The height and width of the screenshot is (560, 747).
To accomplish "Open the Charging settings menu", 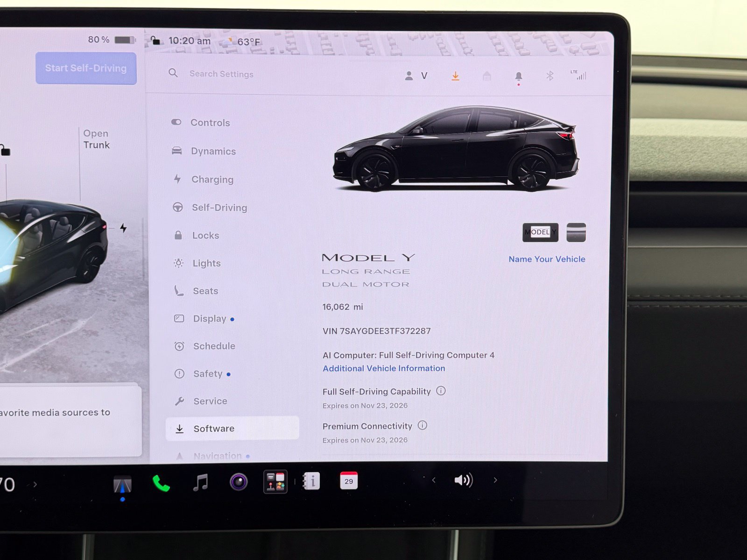I will tap(203, 179).
